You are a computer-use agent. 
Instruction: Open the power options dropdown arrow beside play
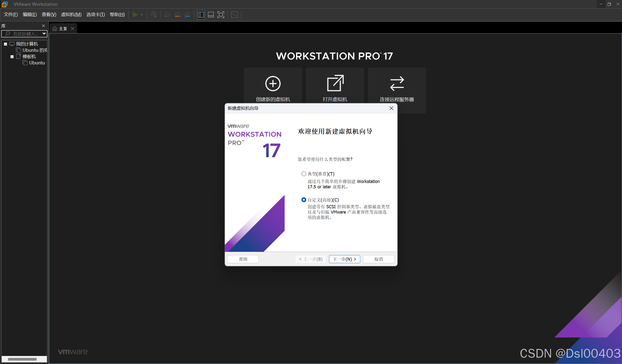[142, 15]
